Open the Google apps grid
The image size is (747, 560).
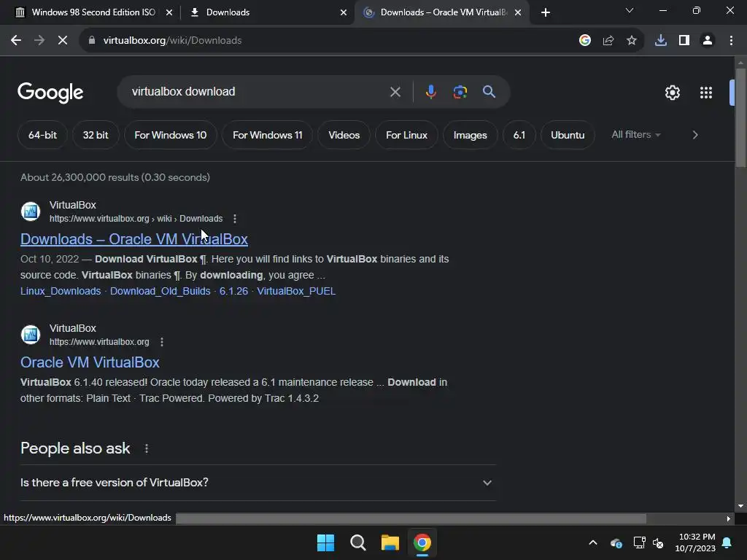click(705, 93)
